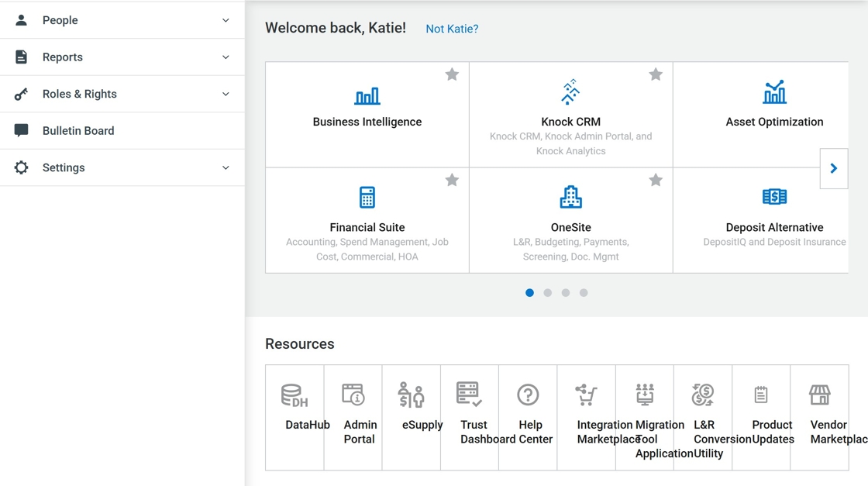Click "DepositIQ and Deposit Insurance" description
This screenshot has width=868, height=486.
(774, 242)
